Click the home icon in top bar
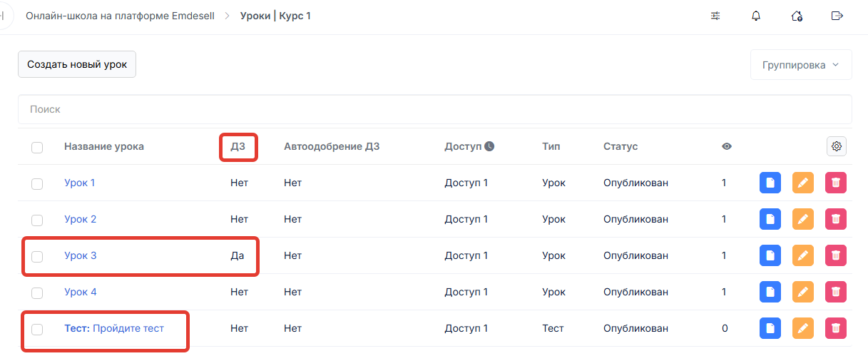The width and height of the screenshot is (868, 361). [797, 16]
